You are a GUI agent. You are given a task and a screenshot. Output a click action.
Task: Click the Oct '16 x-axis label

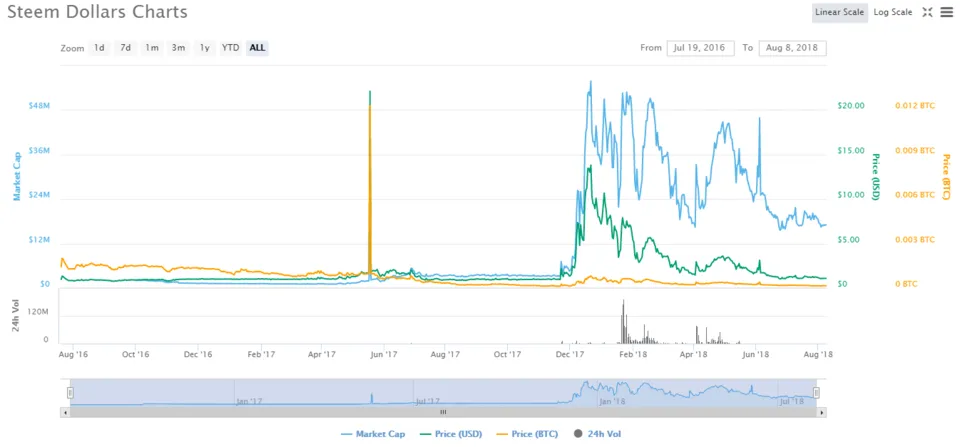click(135, 354)
